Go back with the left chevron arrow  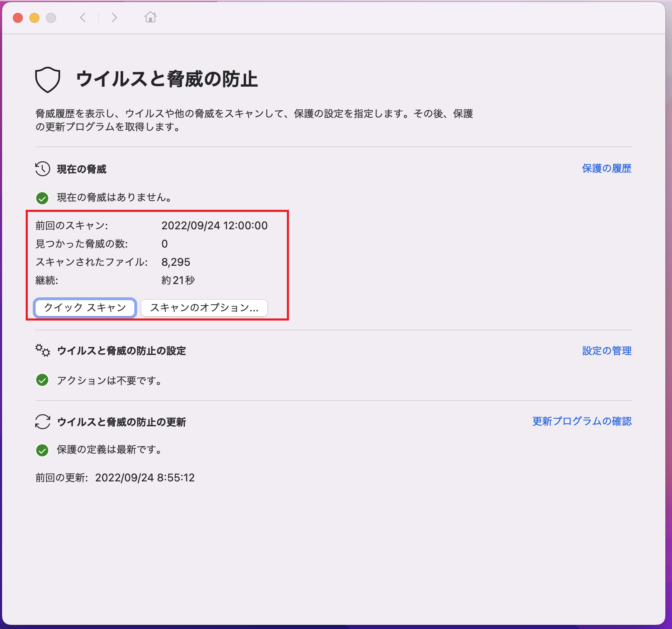tap(83, 17)
